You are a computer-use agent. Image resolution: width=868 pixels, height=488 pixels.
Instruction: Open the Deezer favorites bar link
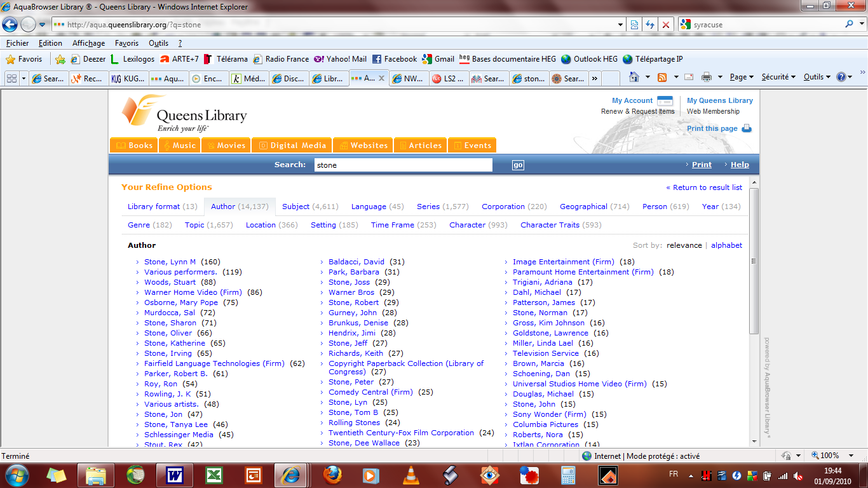88,59
